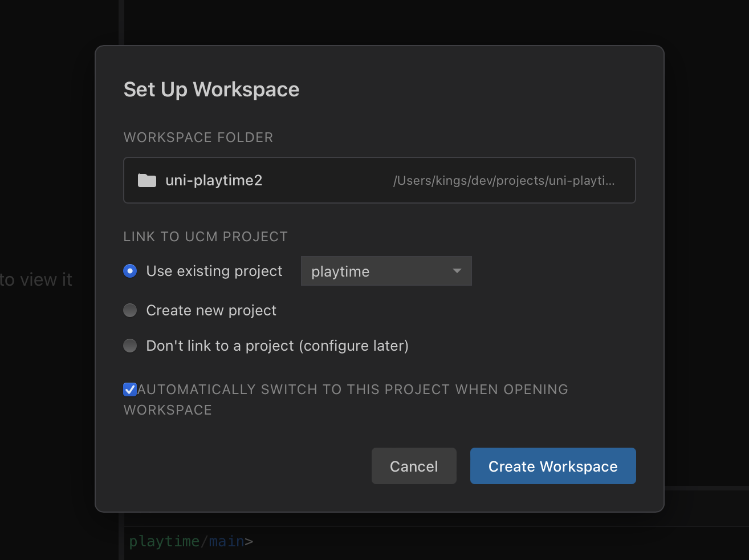
Task: Select the 'Don't link to a project' radio button
Action: click(130, 346)
